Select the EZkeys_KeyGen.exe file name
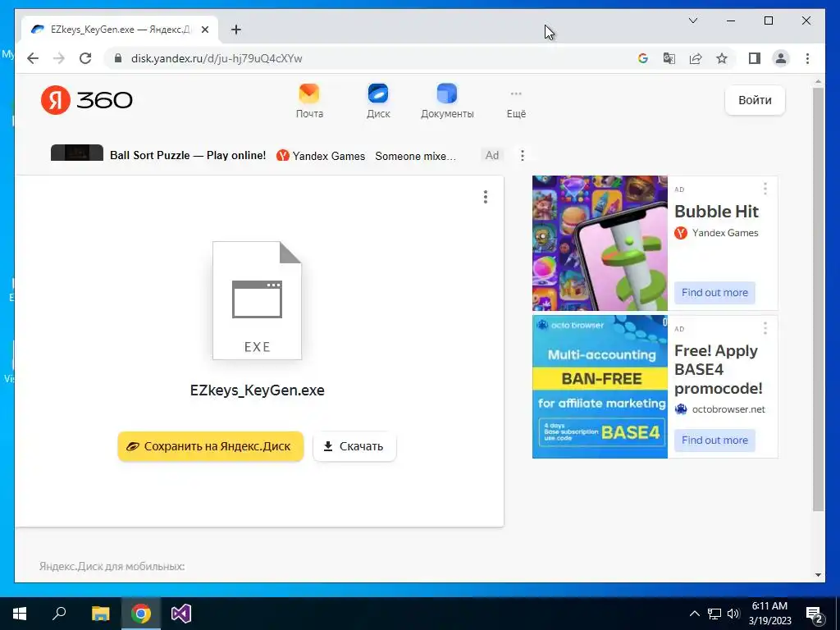840x630 pixels. pyautogui.click(x=257, y=390)
